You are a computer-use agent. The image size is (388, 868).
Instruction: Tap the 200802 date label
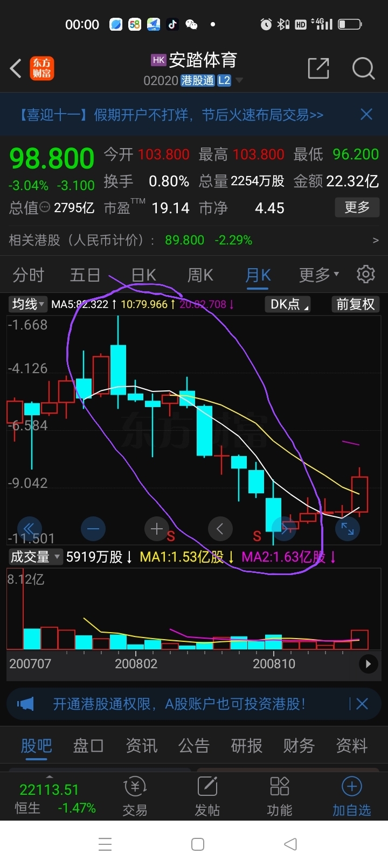[136, 663]
